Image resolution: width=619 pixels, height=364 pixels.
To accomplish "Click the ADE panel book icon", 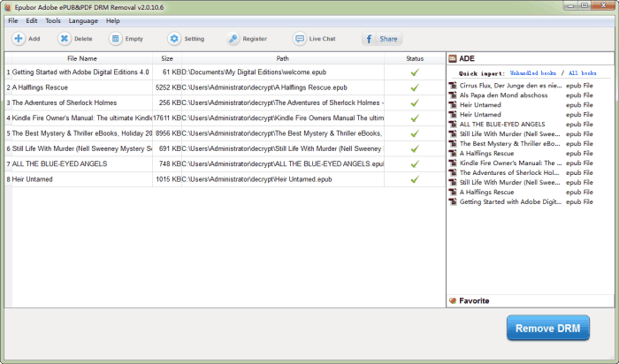I will (x=453, y=59).
